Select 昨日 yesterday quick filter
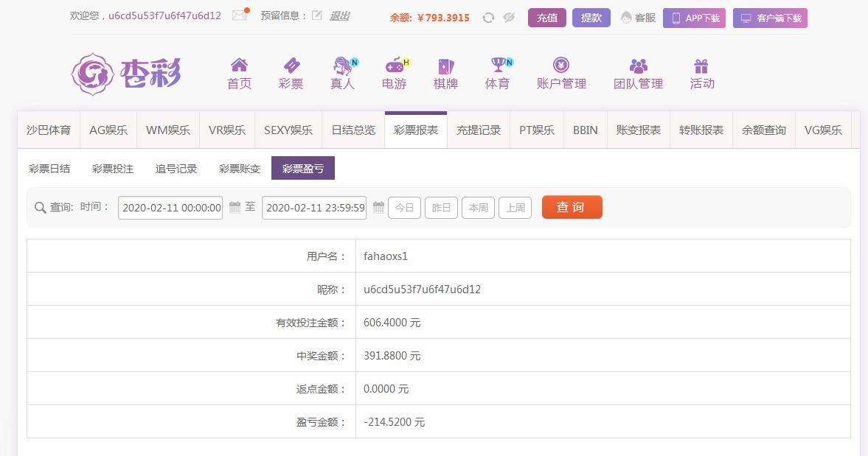Viewport: 868px width, 456px height. [x=441, y=208]
